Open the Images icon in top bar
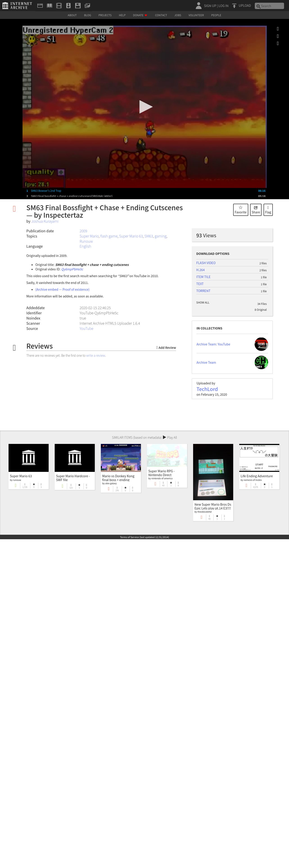Screen dimensions: 289x868 click(87, 5)
